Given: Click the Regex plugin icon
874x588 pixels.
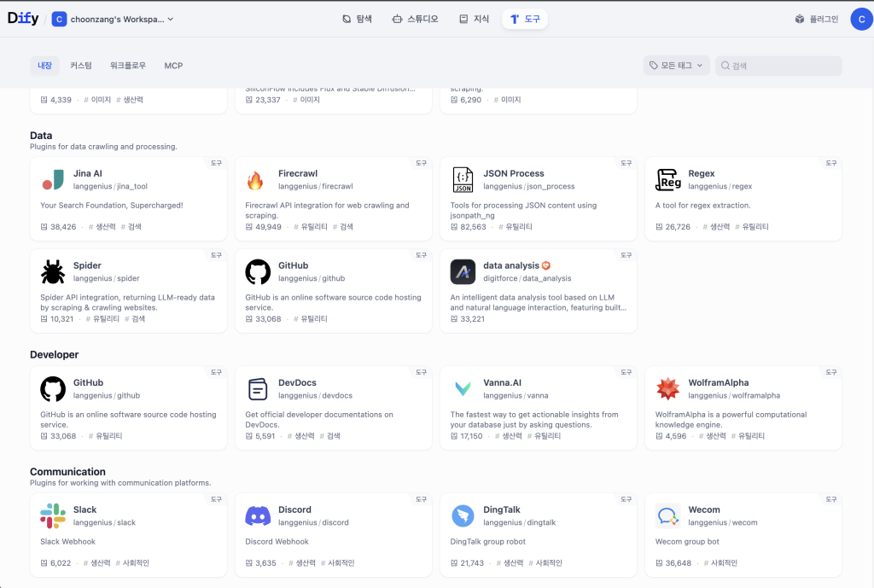Looking at the screenshot, I should [x=667, y=179].
